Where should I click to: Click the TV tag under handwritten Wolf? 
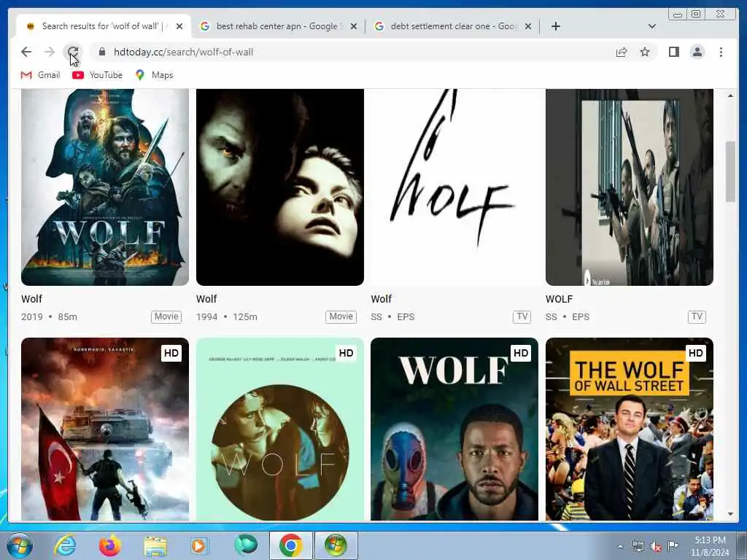pos(522,316)
